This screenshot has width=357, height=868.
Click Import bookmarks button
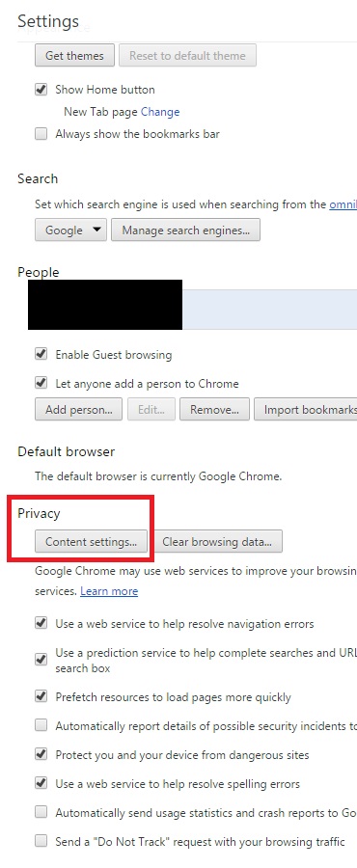click(x=306, y=410)
